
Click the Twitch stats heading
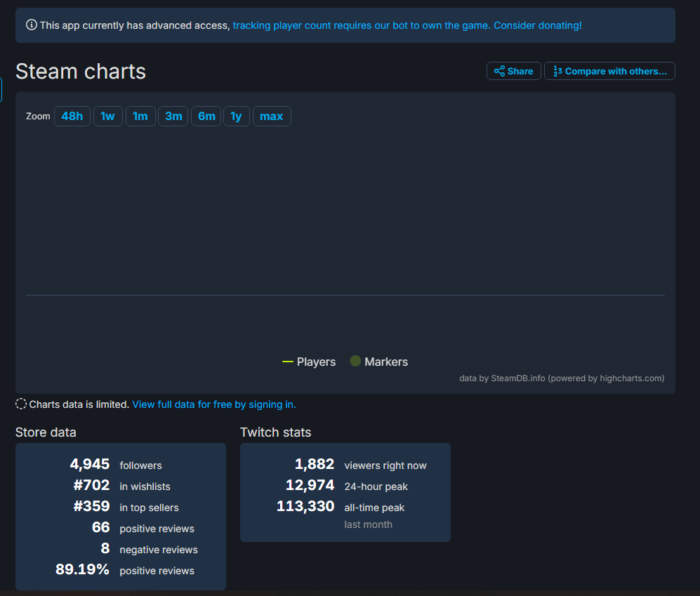point(275,432)
